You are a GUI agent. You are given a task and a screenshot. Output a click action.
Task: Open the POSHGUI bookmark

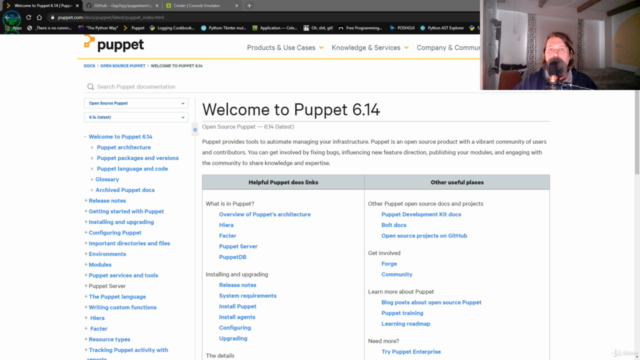[402, 28]
